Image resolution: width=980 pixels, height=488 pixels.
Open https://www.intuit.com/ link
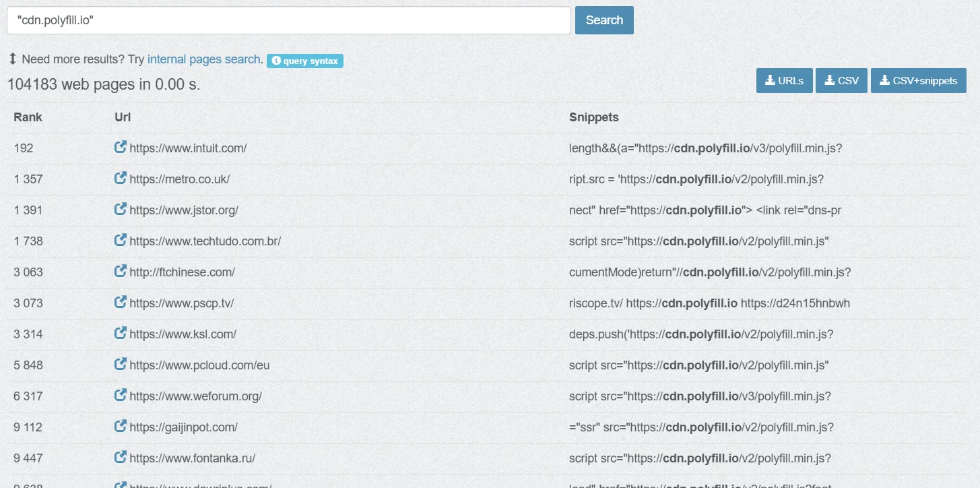188,148
